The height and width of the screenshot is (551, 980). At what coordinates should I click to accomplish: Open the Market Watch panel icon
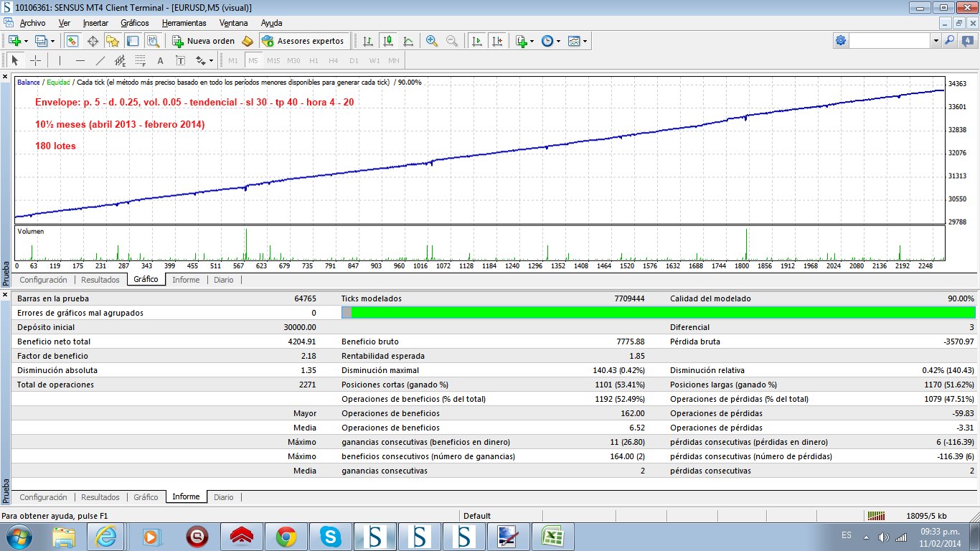72,41
